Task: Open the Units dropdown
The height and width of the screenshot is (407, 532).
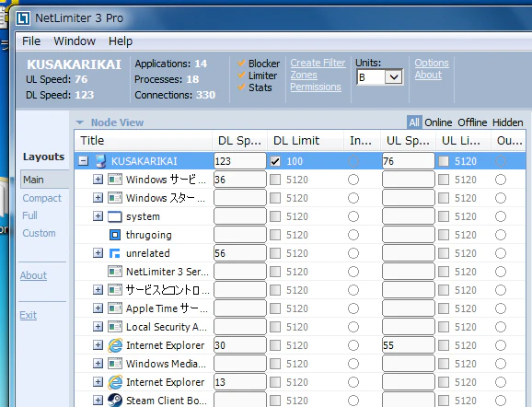Action: pos(394,77)
